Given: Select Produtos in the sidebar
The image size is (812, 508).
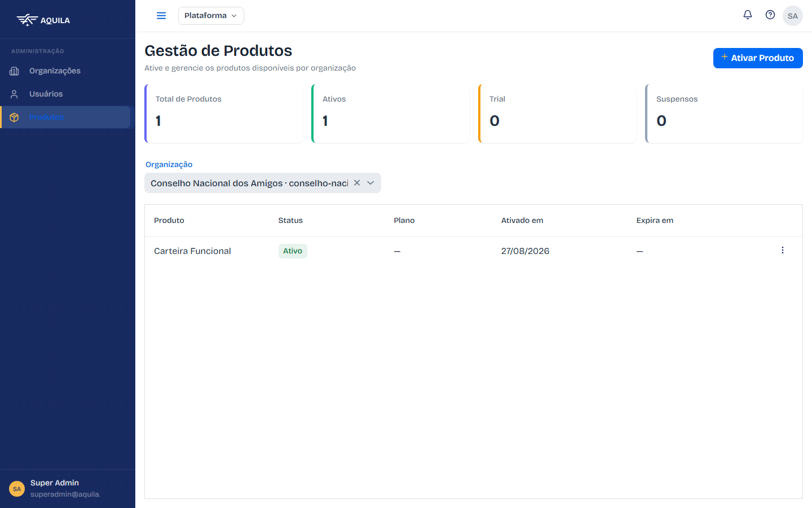Looking at the screenshot, I should tap(66, 117).
